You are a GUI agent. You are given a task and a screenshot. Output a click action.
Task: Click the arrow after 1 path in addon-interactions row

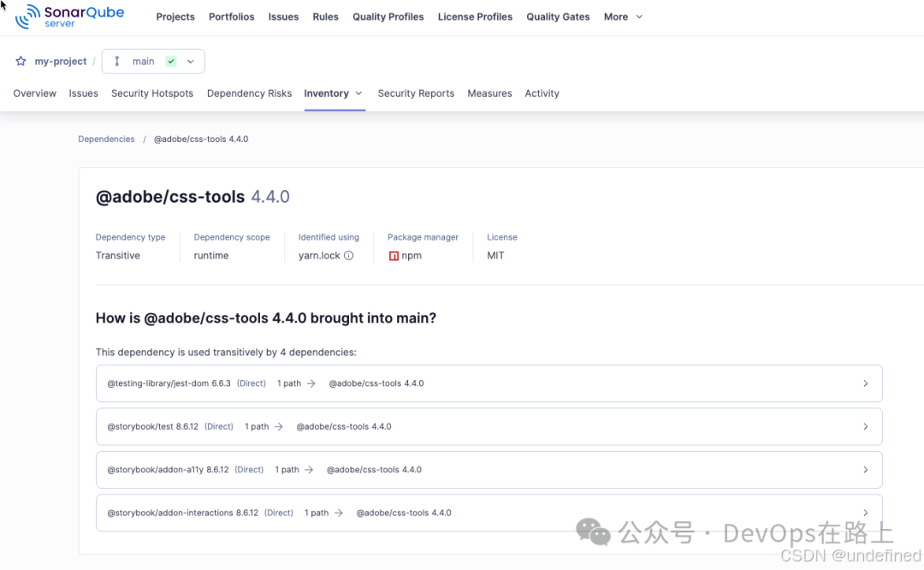tap(339, 513)
